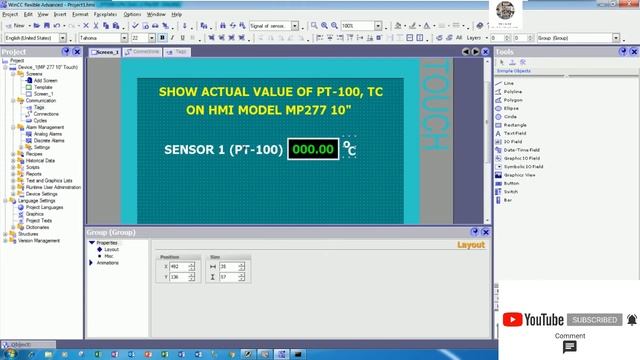Open the zoom 100% dropdown
The image size is (640, 360).
[x=378, y=26]
